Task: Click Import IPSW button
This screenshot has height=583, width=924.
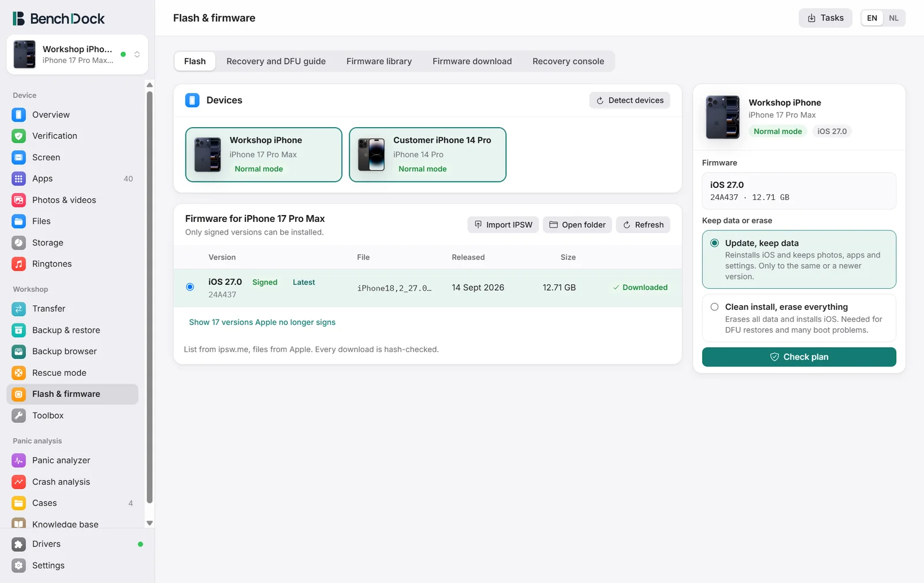Action: [503, 225]
